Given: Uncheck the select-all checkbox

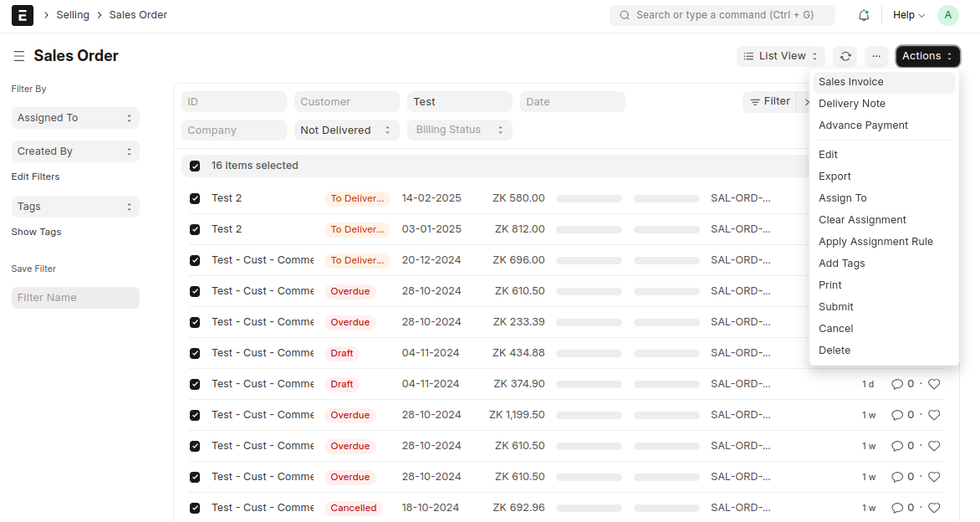Looking at the screenshot, I should pos(195,166).
